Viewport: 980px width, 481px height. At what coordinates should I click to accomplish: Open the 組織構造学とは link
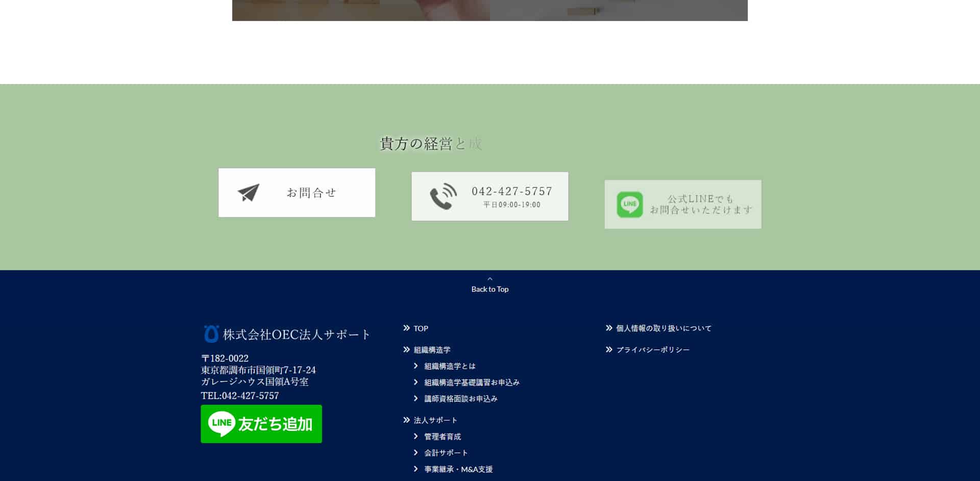(450, 366)
